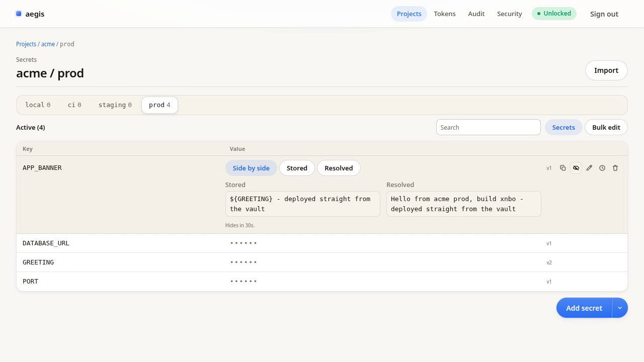The width and height of the screenshot is (644, 362).
Task: Copy the APP_BANNER secret value
Action: [563, 168]
